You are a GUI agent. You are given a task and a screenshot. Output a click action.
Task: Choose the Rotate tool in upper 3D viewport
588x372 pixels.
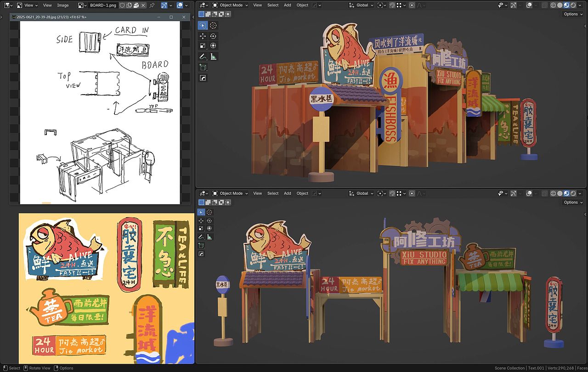click(213, 36)
